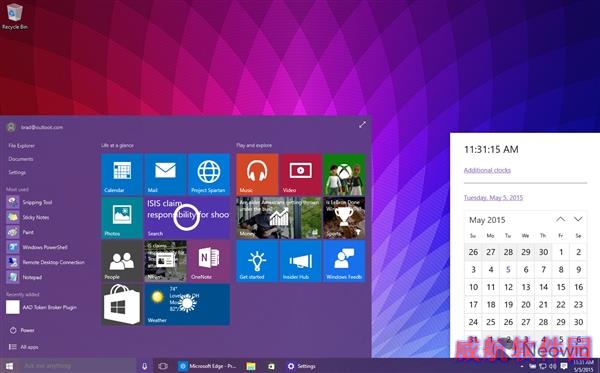The width and height of the screenshot is (600, 373).
Task: Open Documents in Start menu
Action: click(x=21, y=159)
